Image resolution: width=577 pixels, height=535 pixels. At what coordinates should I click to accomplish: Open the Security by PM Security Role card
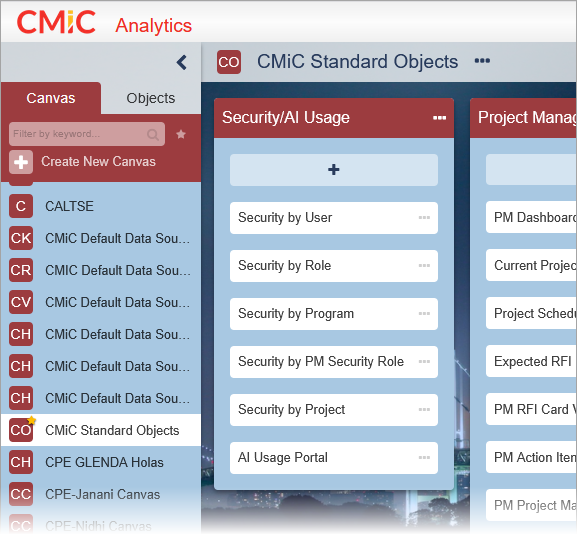click(334, 362)
